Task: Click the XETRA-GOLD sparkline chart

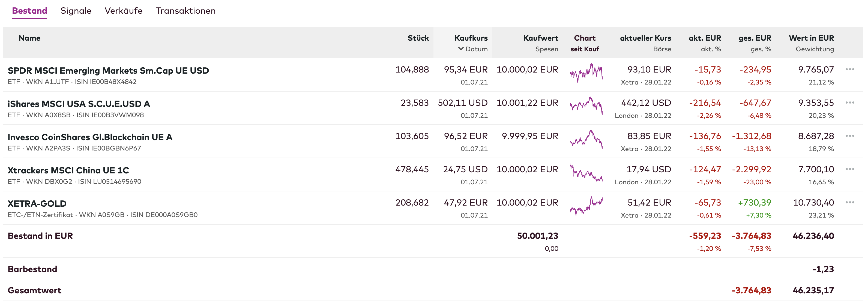Action: pos(586,206)
